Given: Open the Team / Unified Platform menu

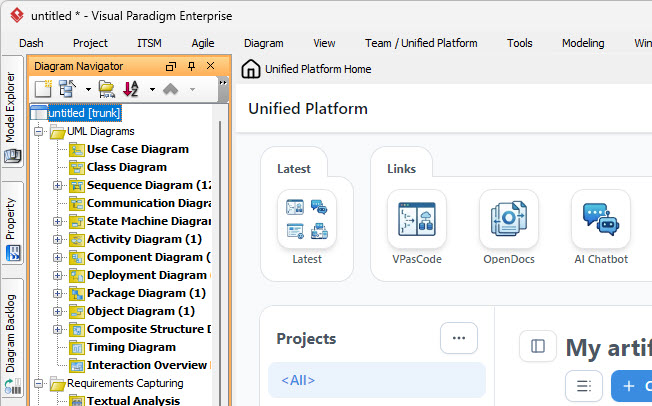Looking at the screenshot, I should (421, 43).
